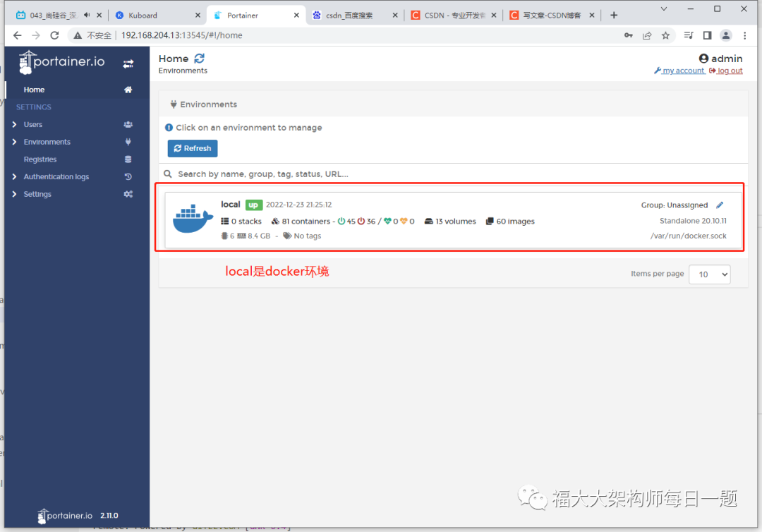Click the Environments breadcrumb under Home
The height and width of the screenshot is (532, 762).
(x=183, y=71)
